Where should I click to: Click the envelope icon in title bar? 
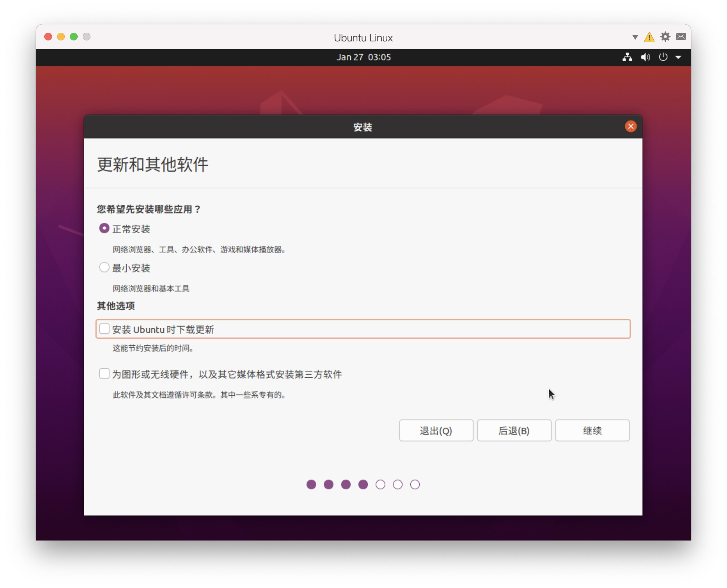coord(680,37)
